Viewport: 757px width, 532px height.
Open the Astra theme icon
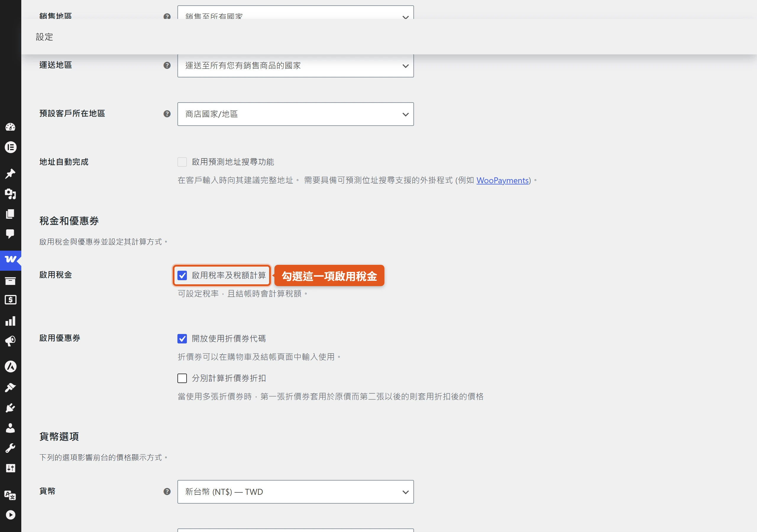click(10, 366)
